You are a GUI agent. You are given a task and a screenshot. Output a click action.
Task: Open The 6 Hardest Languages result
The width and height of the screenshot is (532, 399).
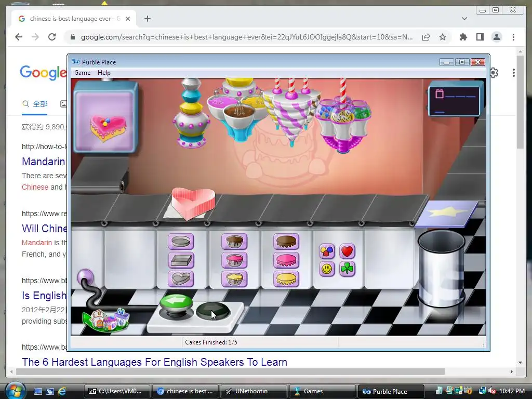[154, 362]
